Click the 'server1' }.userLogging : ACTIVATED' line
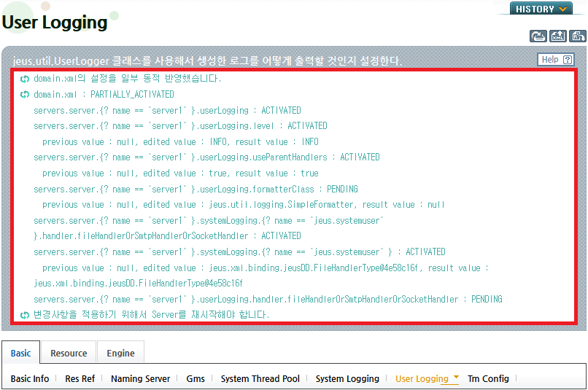 (167, 111)
